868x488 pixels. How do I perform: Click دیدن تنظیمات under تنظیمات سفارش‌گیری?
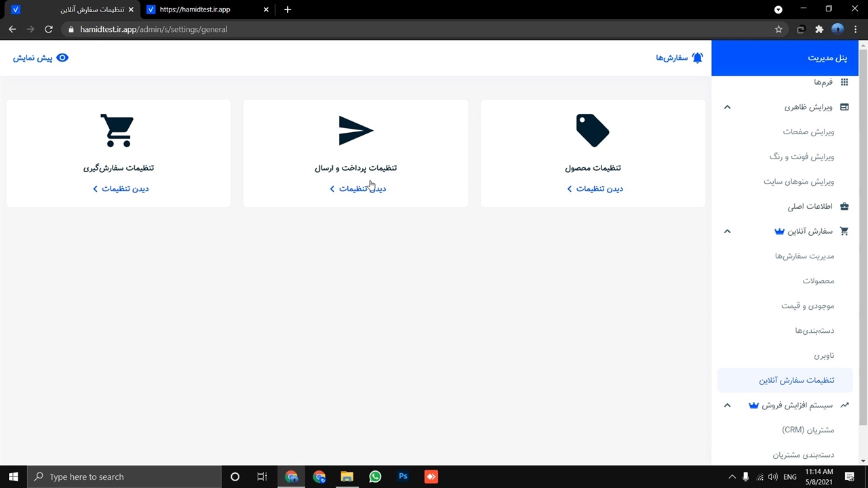121,189
